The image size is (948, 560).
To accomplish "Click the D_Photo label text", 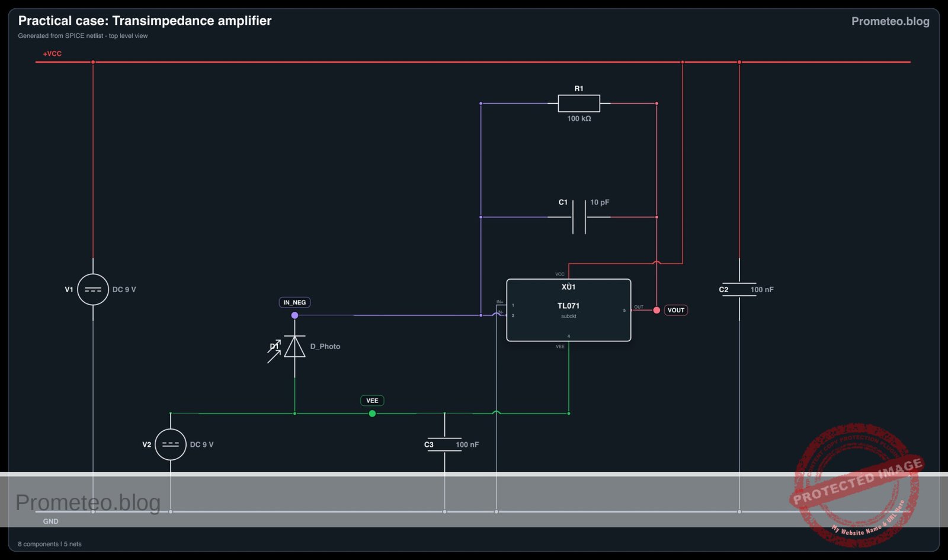I will tap(325, 347).
